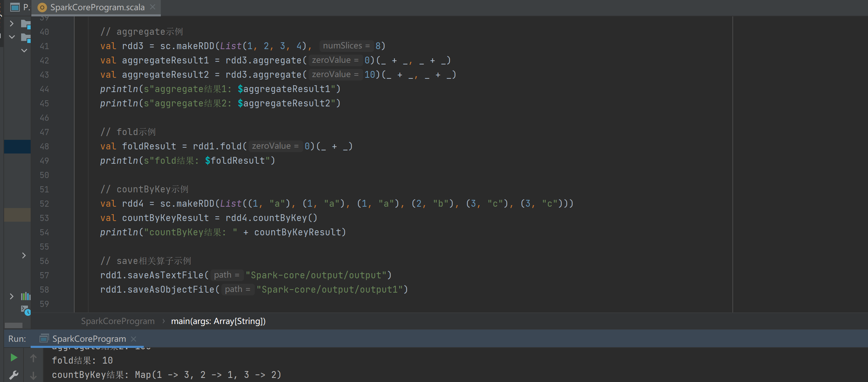This screenshot has height=382, width=868.
Task: Click External Libraries bar-chart icon
Action: coord(26,296)
